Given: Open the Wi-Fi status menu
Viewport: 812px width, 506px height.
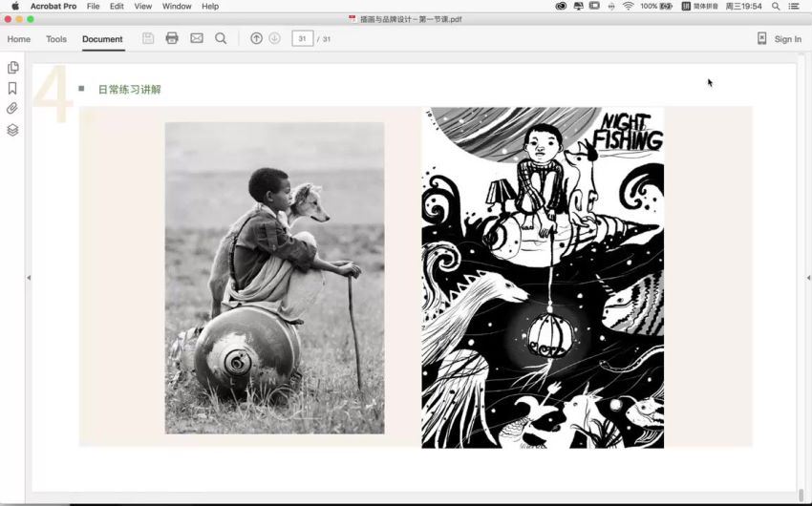Looking at the screenshot, I should 629,7.
